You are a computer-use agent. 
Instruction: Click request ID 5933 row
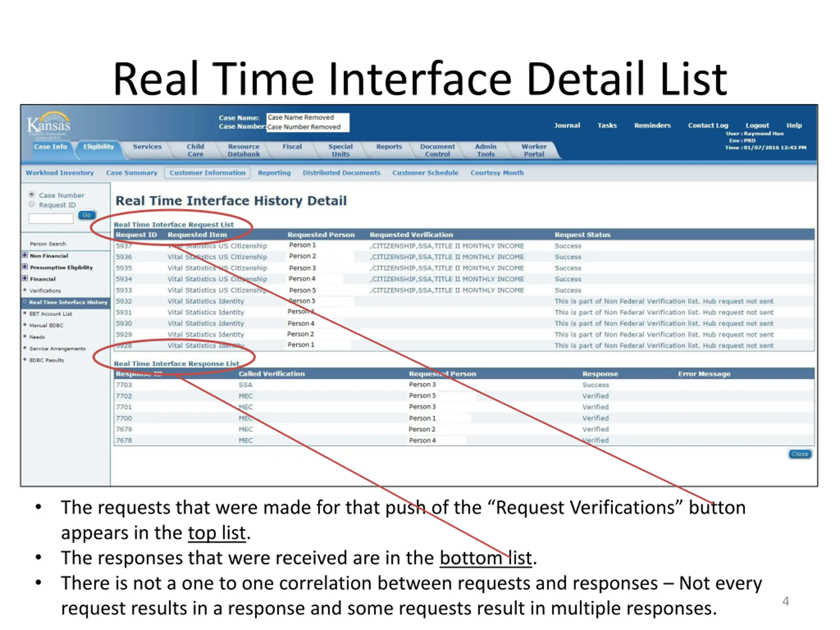464,290
